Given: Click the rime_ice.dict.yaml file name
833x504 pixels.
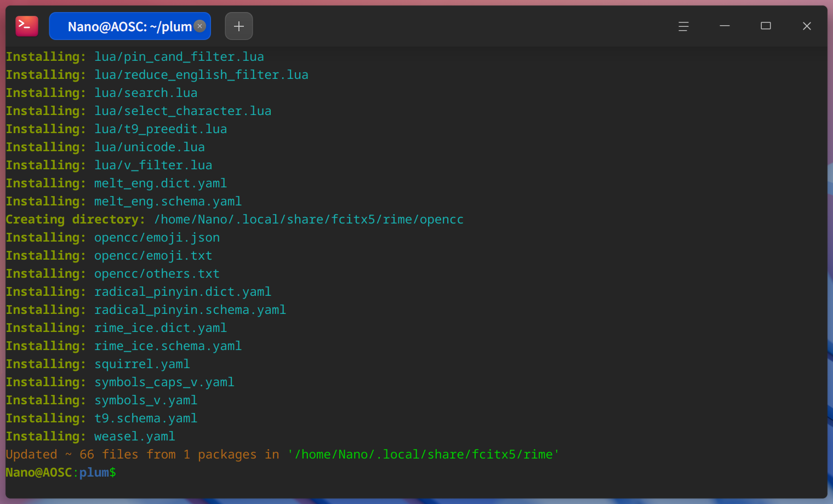Looking at the screenshot, I should 161,328.
